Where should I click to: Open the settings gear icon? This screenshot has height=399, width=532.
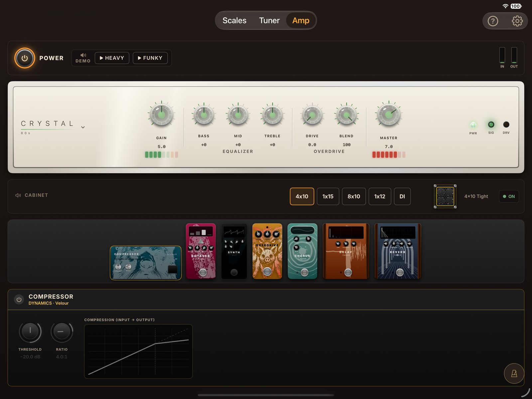click(x=517, y=21)
